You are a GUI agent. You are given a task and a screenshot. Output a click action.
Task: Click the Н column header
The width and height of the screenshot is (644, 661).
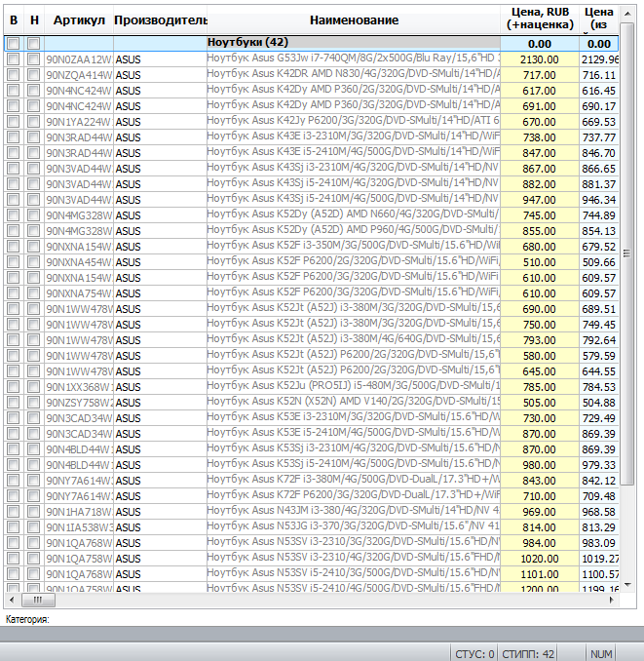click(34, 19)
